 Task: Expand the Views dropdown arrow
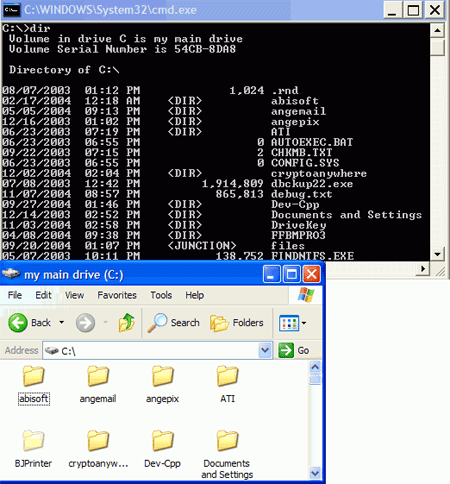point(304,323)
